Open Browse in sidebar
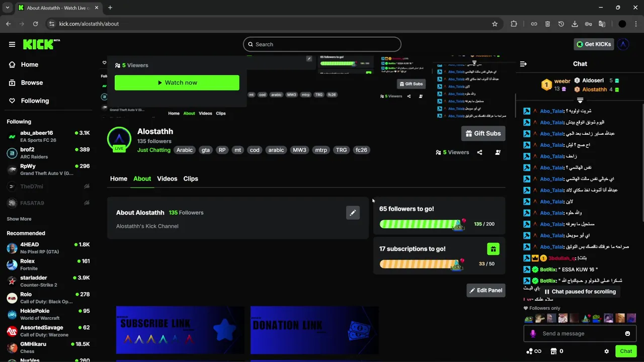The width and height of the screenshot is (644, 362). click(26, 82)
